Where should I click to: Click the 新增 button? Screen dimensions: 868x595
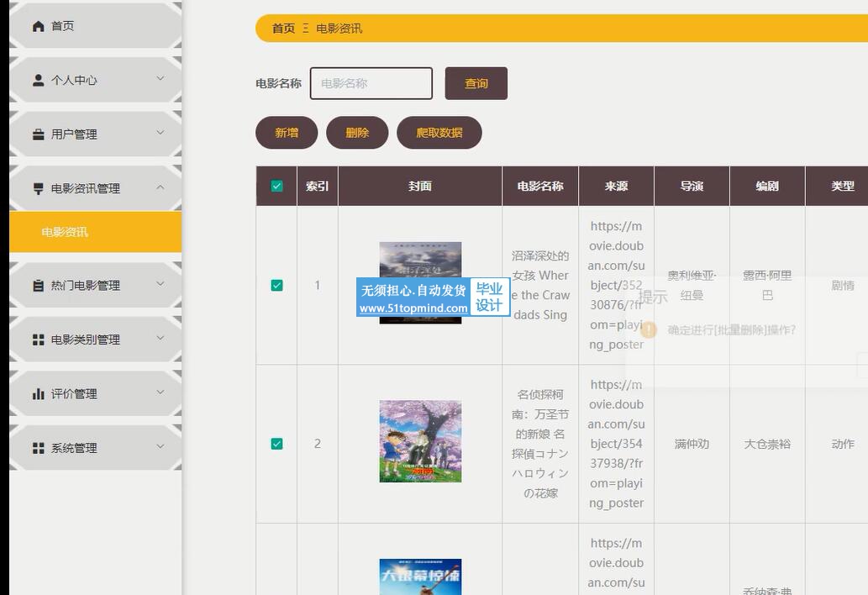[x=287, y=133]
